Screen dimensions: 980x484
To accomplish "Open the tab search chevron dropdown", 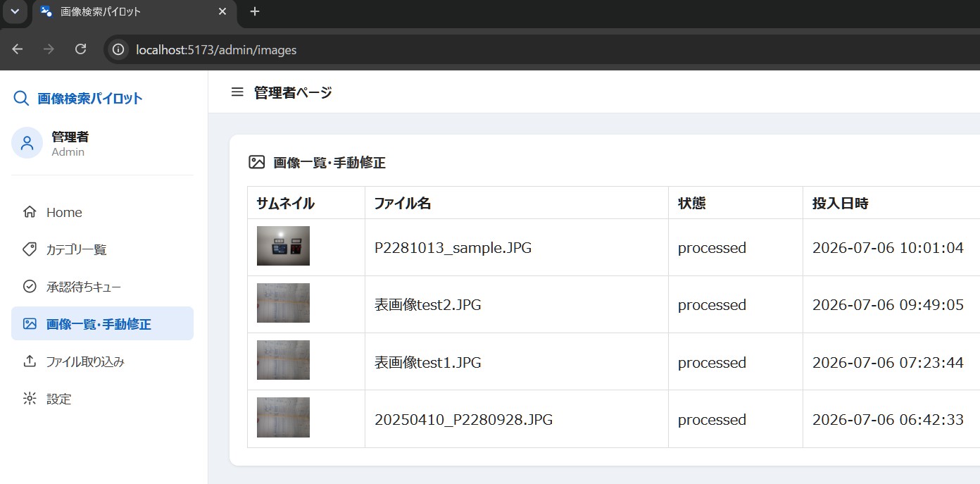I will point(15,12).
